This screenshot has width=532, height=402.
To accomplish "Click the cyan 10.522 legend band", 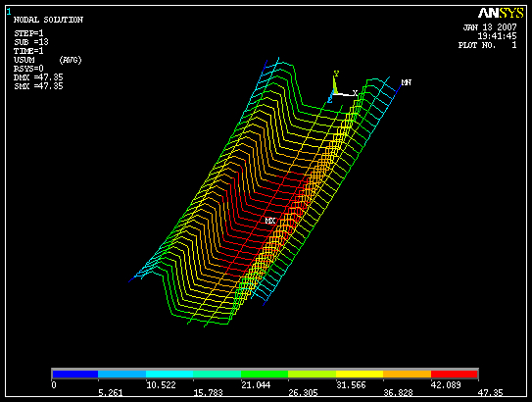I will (x=169, y=375).
